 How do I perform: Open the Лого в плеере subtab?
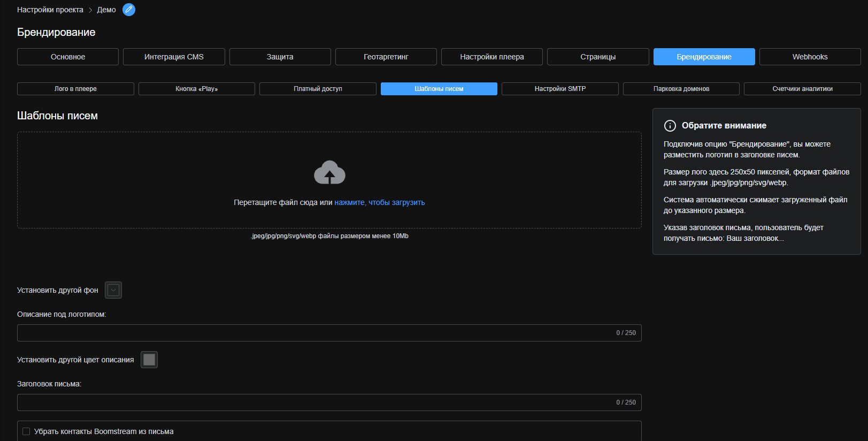75,89
